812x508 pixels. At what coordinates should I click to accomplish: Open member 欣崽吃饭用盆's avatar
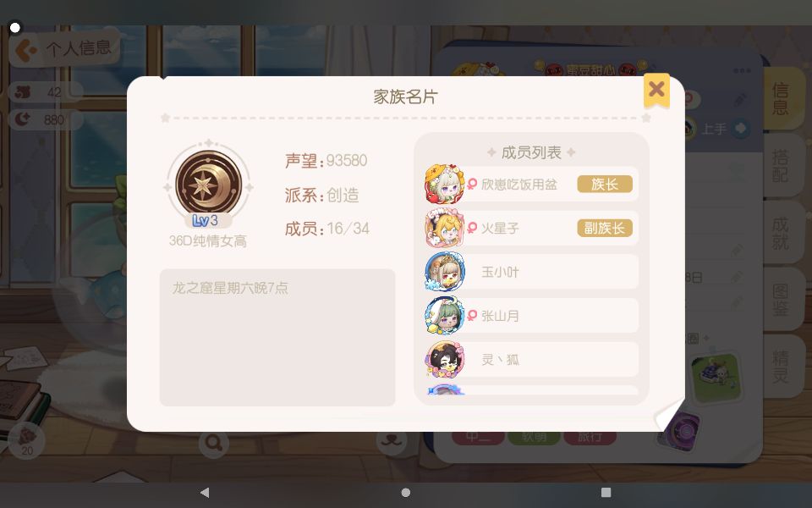click(x=444, y=184)
